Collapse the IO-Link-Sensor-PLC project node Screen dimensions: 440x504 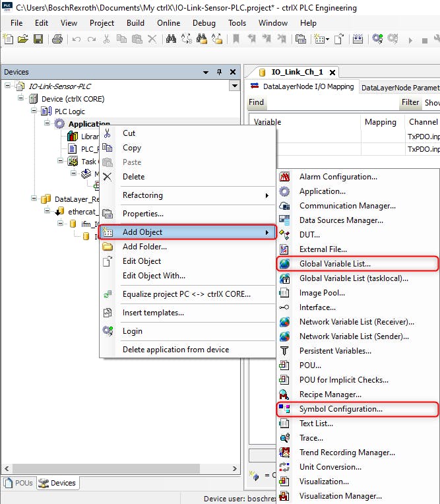8,86
